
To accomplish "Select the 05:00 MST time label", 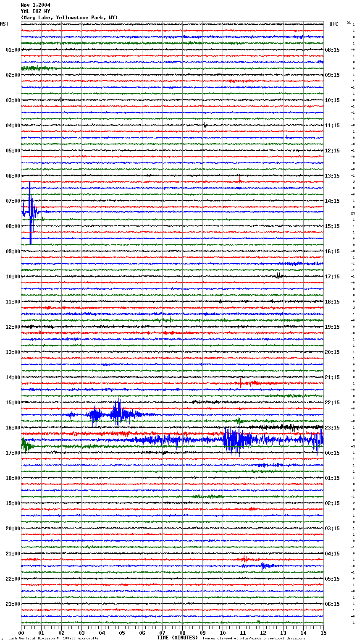I will [13, 151].
